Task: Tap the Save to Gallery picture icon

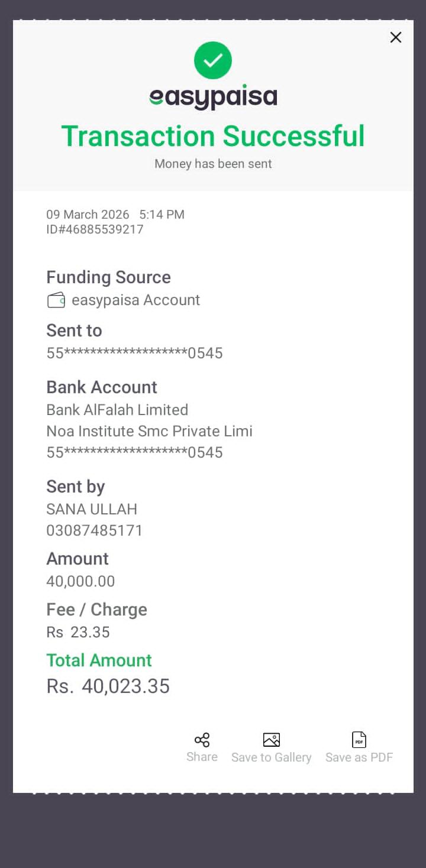Action: pyautogui.click(x=271, y=740)
